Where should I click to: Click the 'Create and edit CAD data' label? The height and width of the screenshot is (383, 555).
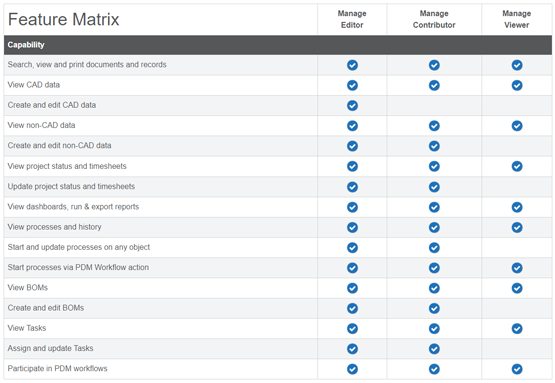52,105
